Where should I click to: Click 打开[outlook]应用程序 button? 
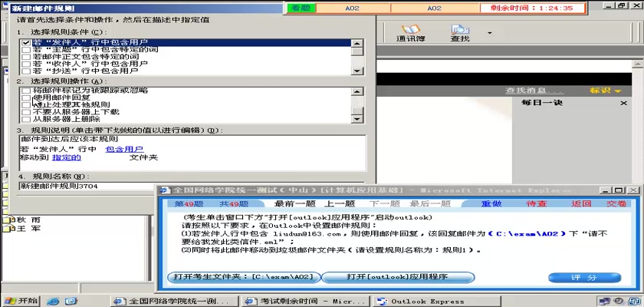click(398, 277)
